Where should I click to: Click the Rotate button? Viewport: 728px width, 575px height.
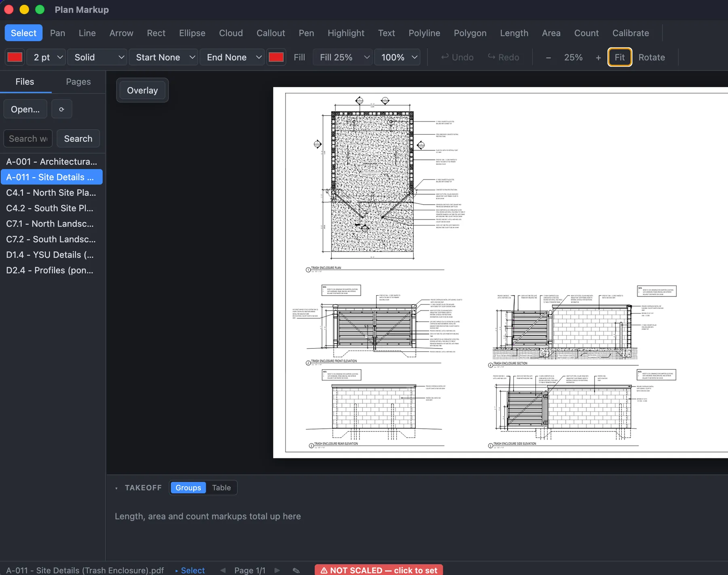click(652, 57)
